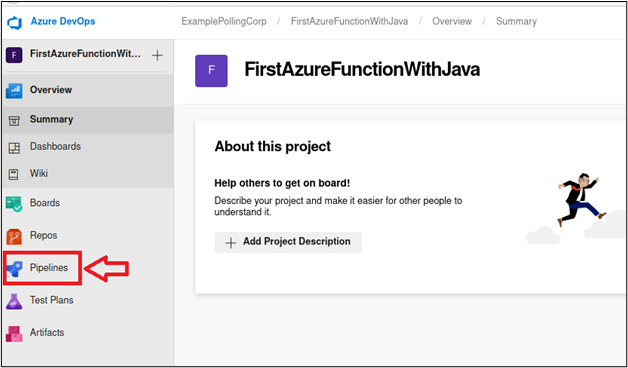Screen dimensions: 628x368
Task: Click the Azure DevOps logo icon
Action: (15, 22)
